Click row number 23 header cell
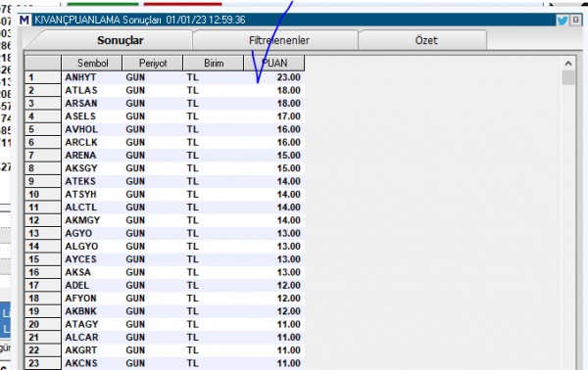This screenshot has height=370, width=588. point(43,363)
